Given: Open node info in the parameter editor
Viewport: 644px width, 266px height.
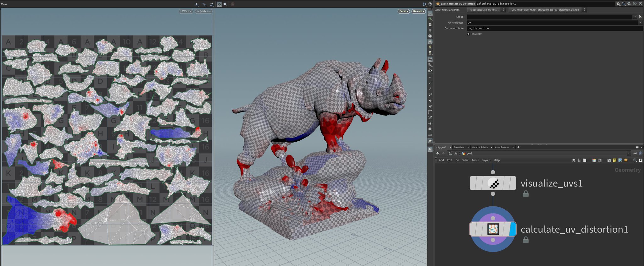Looking at the screenshot, I should click(x=635, y=4).
